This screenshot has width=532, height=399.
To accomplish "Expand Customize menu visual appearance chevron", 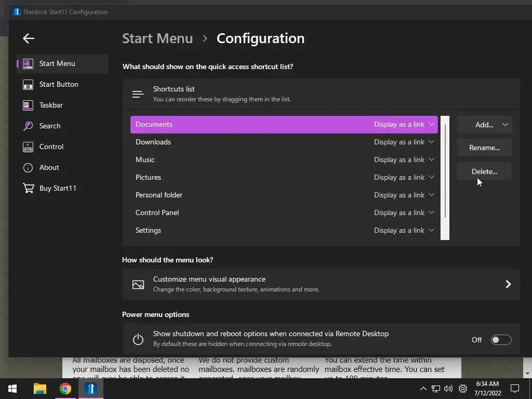I will [x=508, y=284].
